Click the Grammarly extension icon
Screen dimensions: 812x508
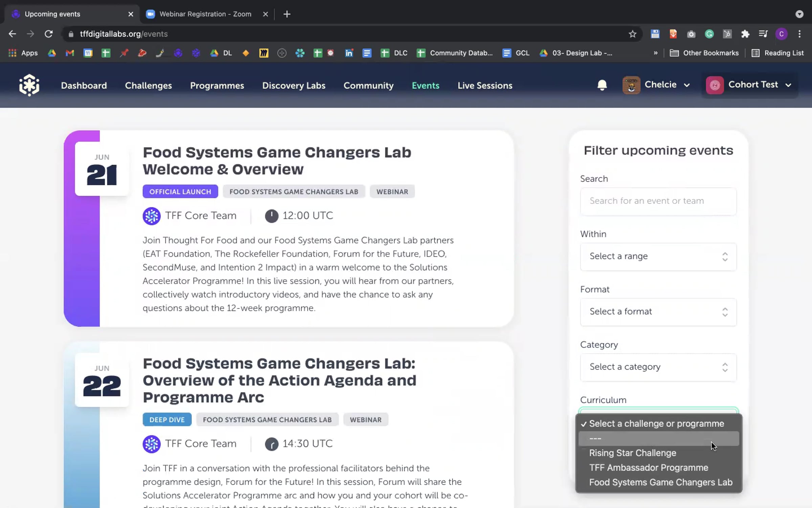(x=709, y=34)
